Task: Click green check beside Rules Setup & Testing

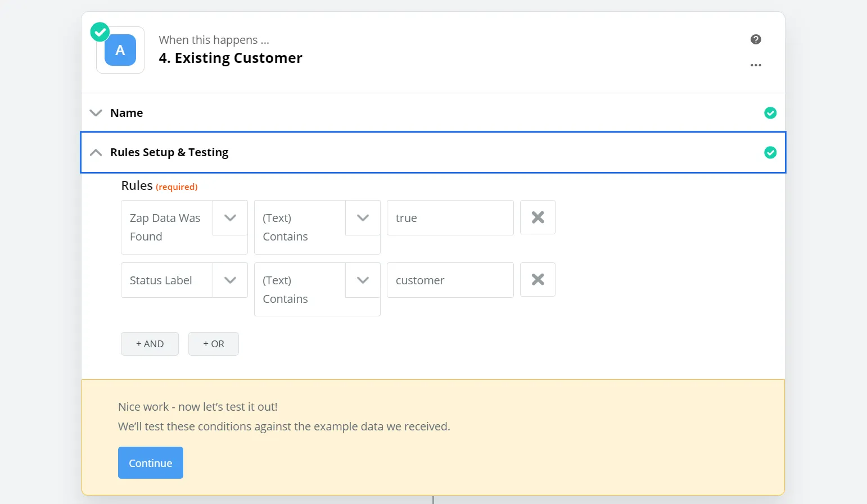Action: (x=770, y=152)
